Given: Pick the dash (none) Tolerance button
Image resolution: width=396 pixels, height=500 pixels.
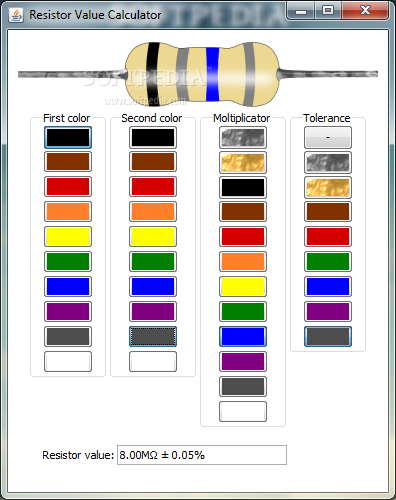Looking at the screenshot, I should 328,137.
